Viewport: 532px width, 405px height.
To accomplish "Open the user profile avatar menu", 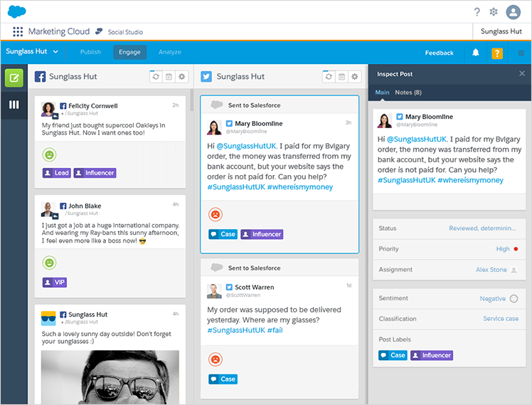I will [x=514, y=12].
